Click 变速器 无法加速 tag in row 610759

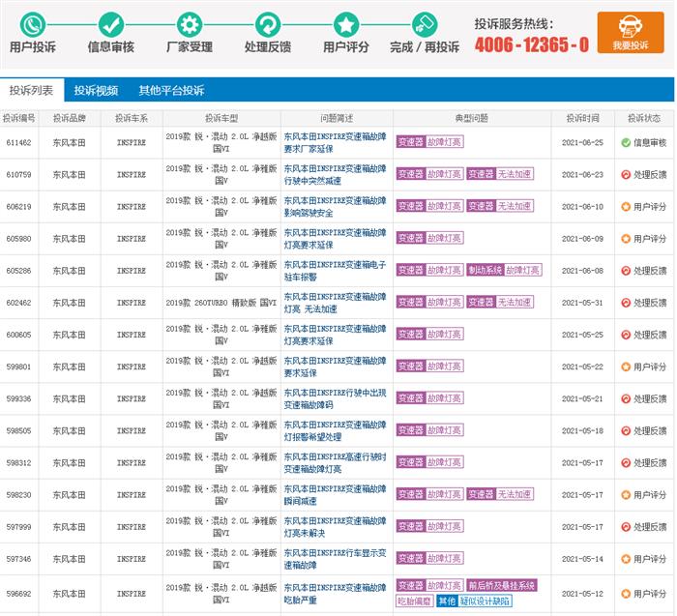click(x=500, y=174)
